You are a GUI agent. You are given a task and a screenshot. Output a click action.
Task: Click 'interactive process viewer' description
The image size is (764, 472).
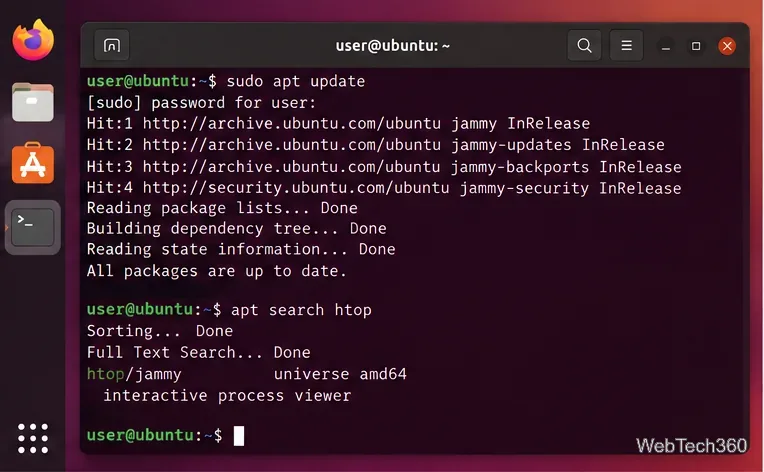pyautogui.click(x=227, y=396)
